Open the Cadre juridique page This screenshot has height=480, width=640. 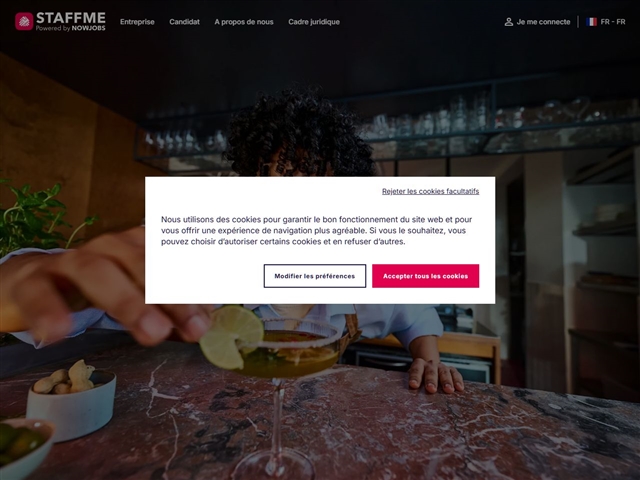pyautogui.click(x=314, y=22)
